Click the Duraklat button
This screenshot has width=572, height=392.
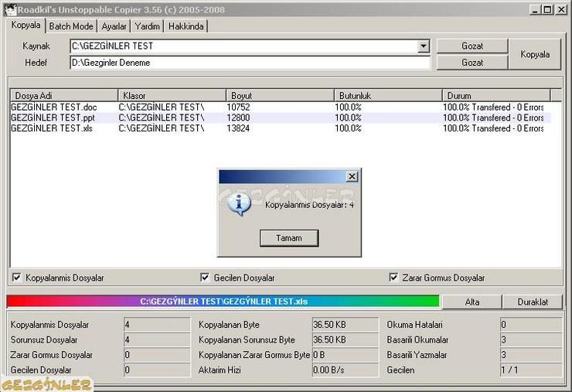[533, 302]
